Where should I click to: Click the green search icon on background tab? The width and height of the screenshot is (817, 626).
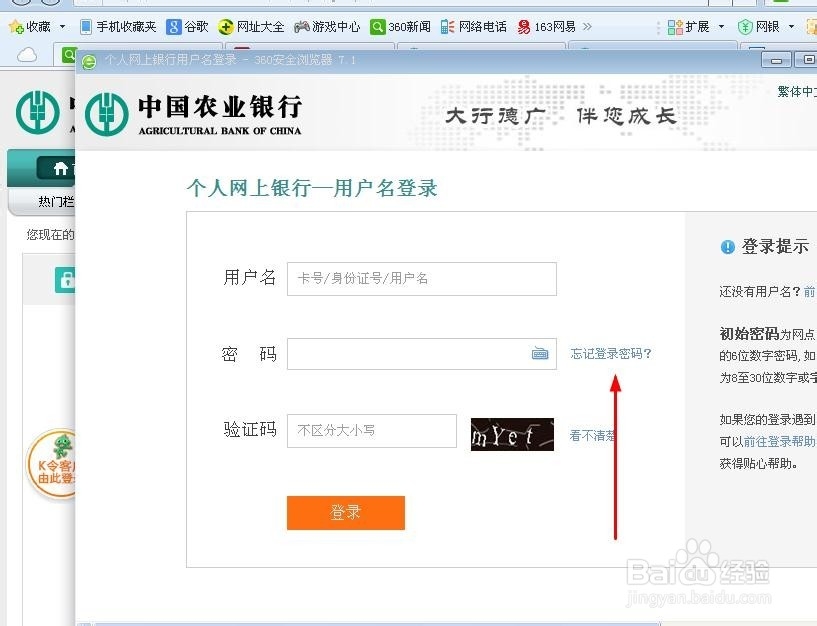coord(68,54)
